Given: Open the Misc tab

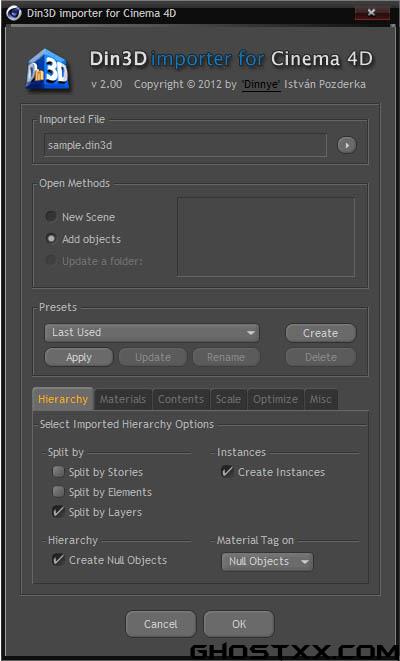Looking at the screenshot, I should [320, 399].
